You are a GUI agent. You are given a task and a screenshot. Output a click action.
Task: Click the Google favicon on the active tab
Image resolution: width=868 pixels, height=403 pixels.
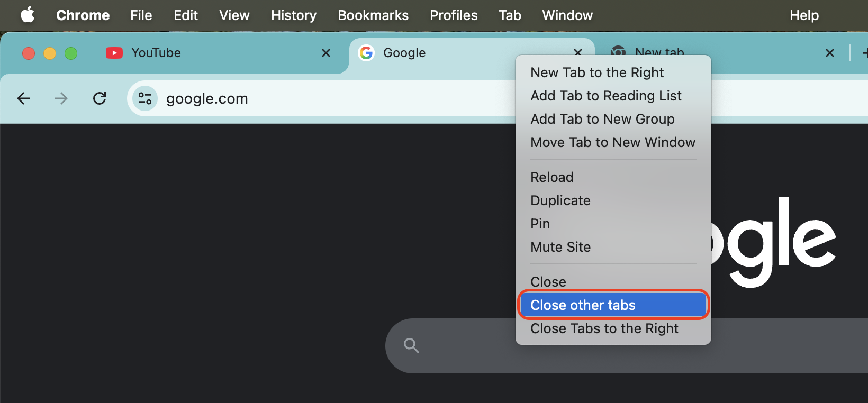pyautogui.click(x=366, y=53)
